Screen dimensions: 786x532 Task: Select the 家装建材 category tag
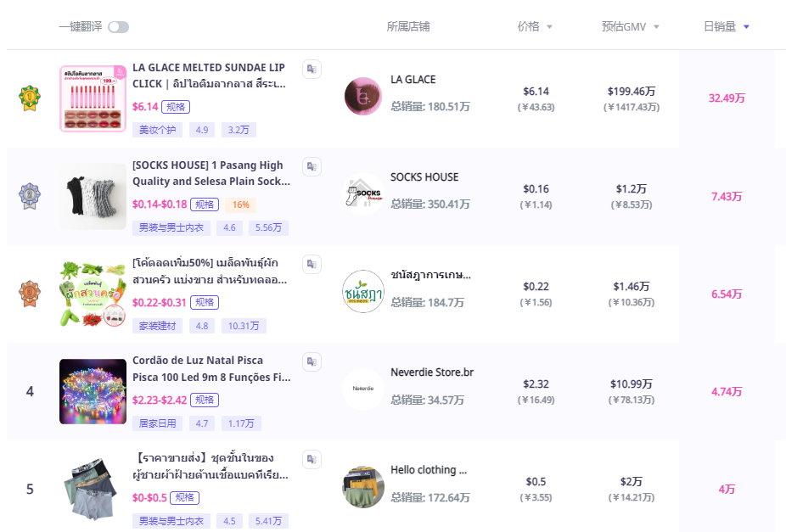pyautogui.click(x=158, y=326)
